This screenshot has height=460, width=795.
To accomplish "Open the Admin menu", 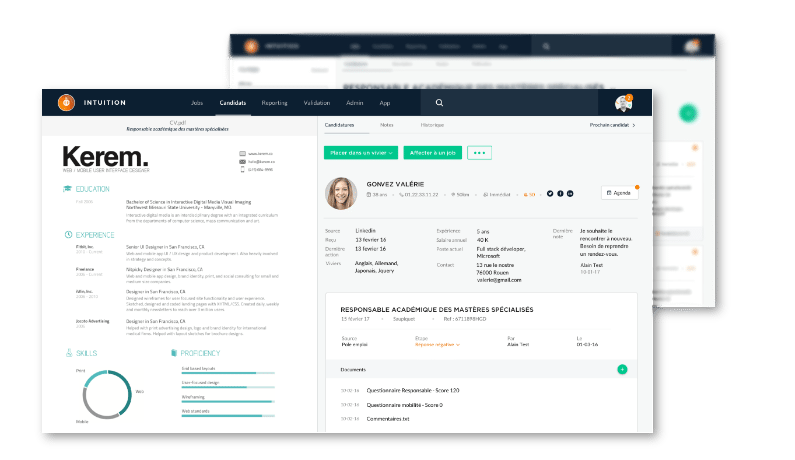I will [x=354, y=103].
